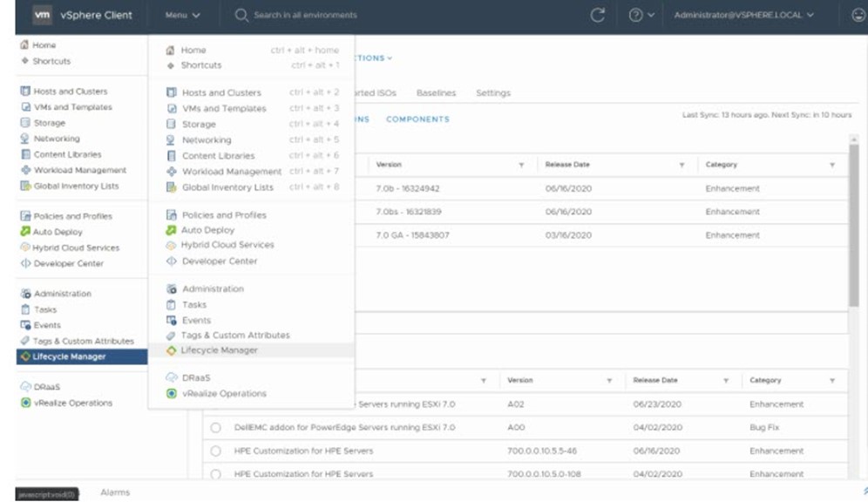
Task: Click the Last Sync status text
Action: 767,115
